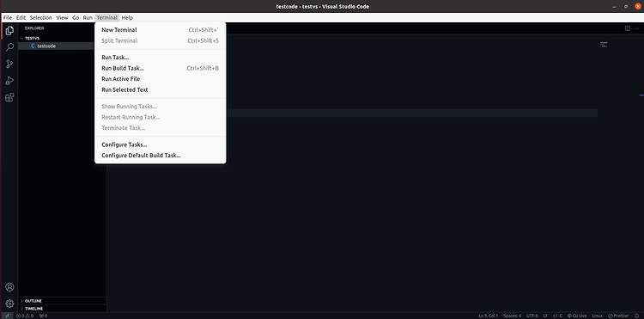The image size is (644, 319).
Task: Open the Edit menu
Action: [x=21, y=18]
